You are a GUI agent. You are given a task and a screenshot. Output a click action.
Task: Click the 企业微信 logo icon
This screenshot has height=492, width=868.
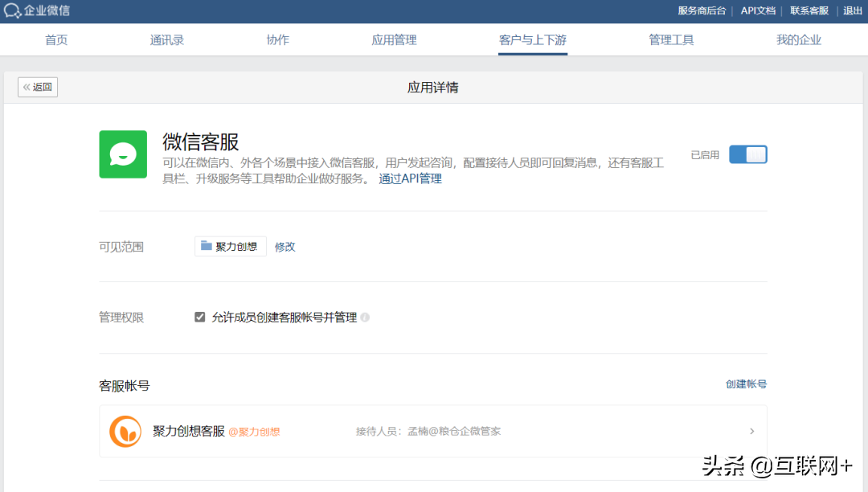(x=12, y=10)
